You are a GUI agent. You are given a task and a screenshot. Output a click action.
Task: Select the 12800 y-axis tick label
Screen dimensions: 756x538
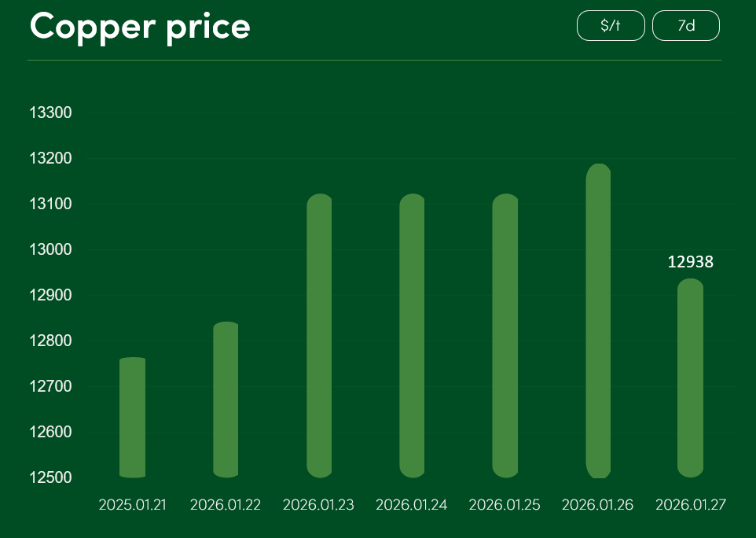tap(50, 341)
